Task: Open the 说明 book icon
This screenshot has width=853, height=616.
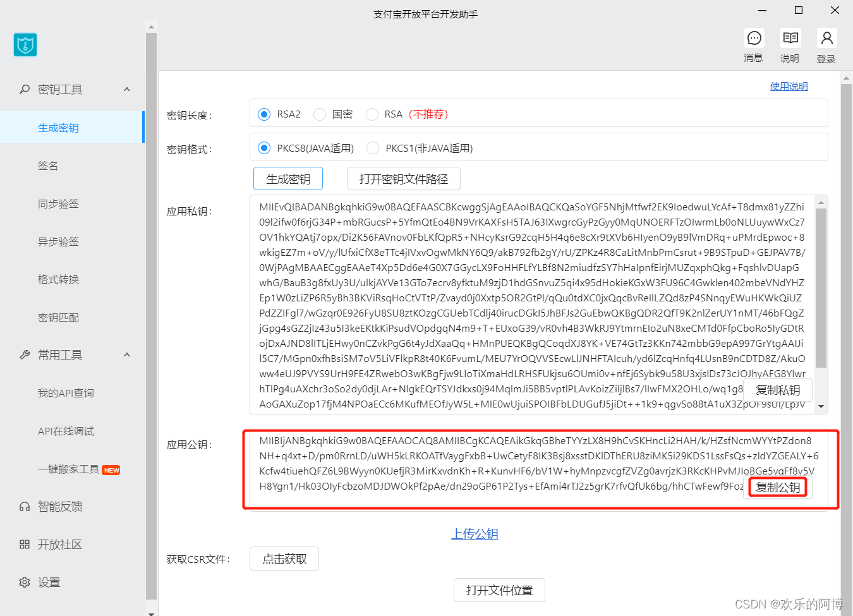Action: (790, 39)
